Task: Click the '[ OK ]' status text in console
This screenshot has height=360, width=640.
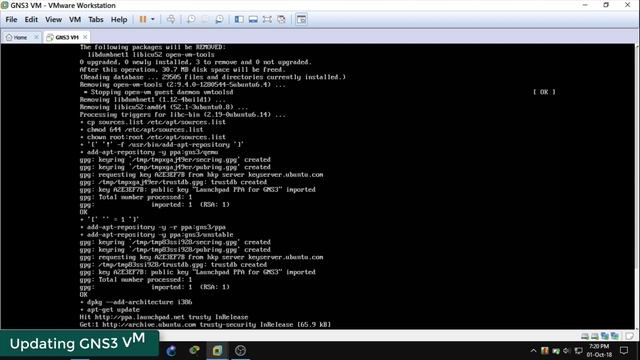Action: [544, 92]
